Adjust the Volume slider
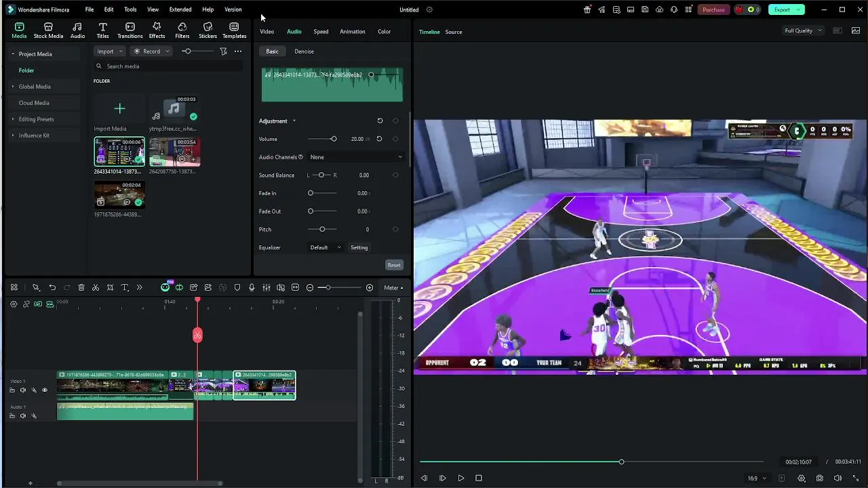 pos(322,139)
